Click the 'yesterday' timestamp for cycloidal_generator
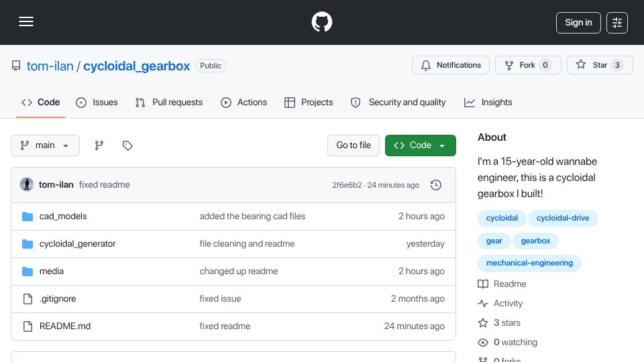 [425, 244]
